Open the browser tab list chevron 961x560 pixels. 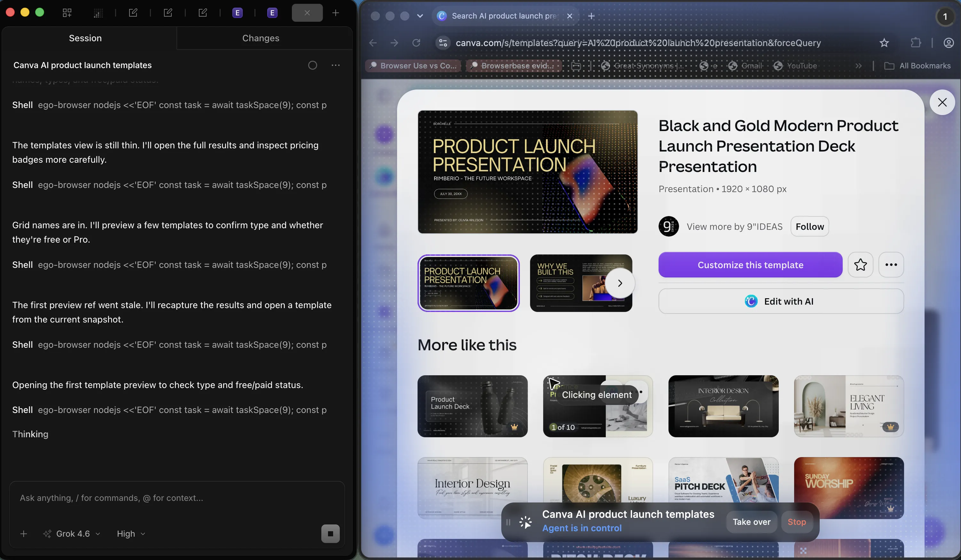[x=420, y=16]
